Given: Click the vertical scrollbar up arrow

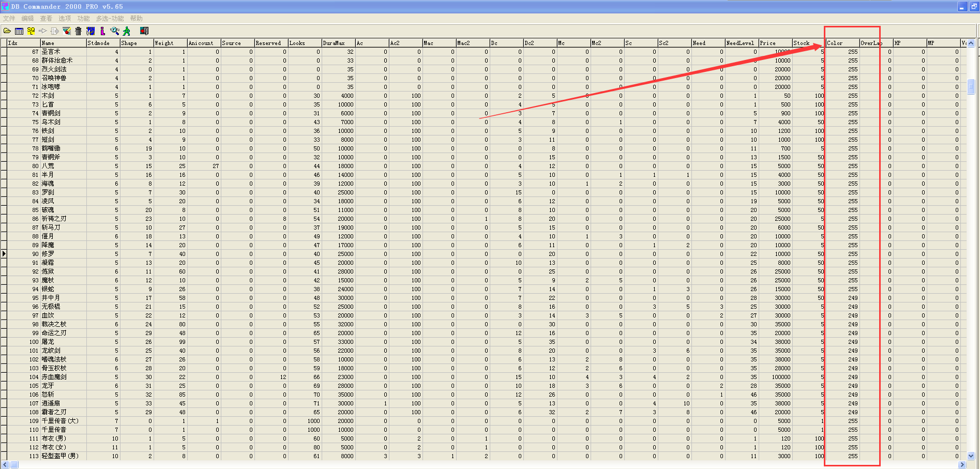Looking at the screenshot, I should (971, 43).
